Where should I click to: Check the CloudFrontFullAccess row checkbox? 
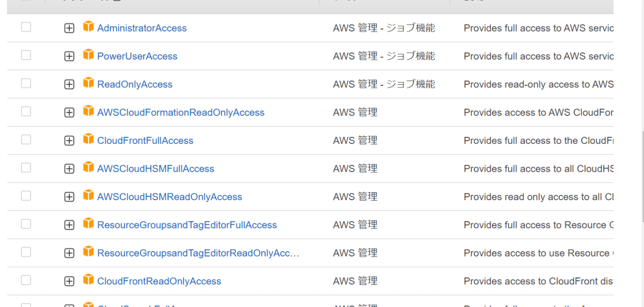(26, 140)
